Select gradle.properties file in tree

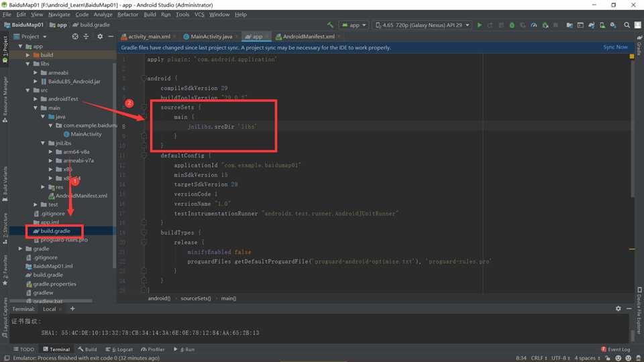click(54, 284)
